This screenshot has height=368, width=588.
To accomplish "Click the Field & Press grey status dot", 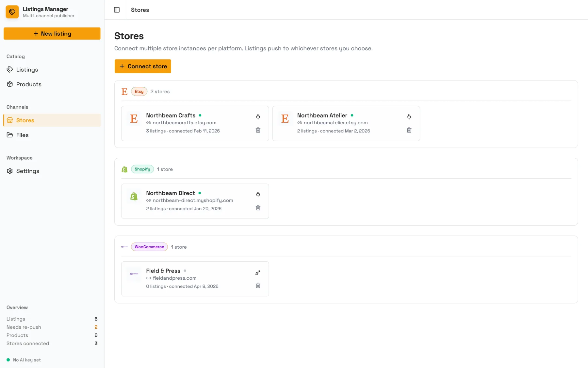I will click(185, 271).
